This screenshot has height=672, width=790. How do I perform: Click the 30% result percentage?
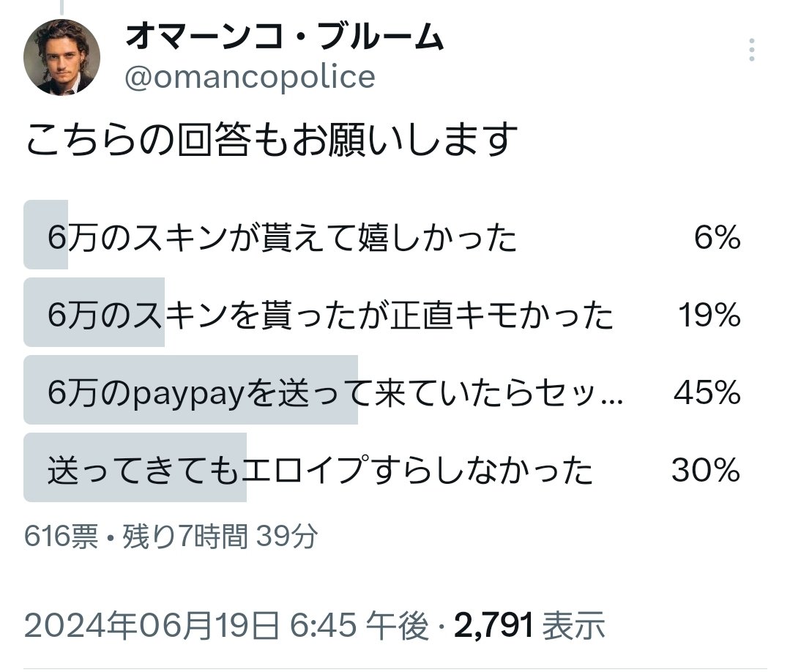[x=706, y=471]
